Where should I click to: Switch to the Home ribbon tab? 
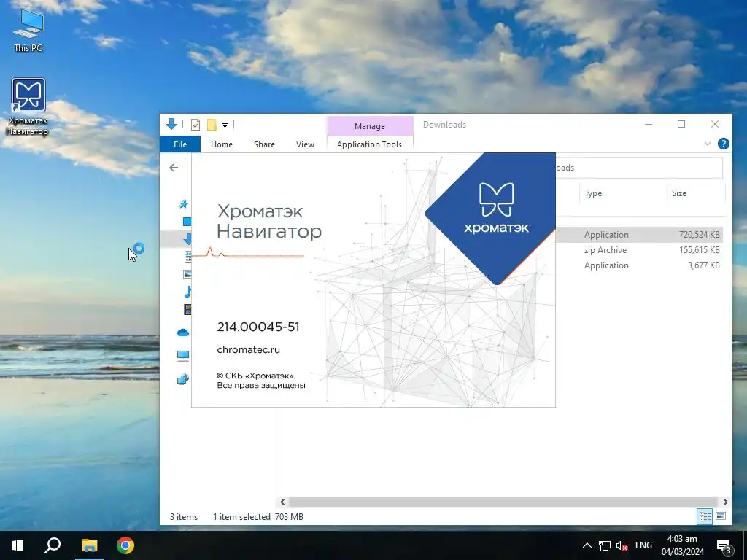(222, 144)
